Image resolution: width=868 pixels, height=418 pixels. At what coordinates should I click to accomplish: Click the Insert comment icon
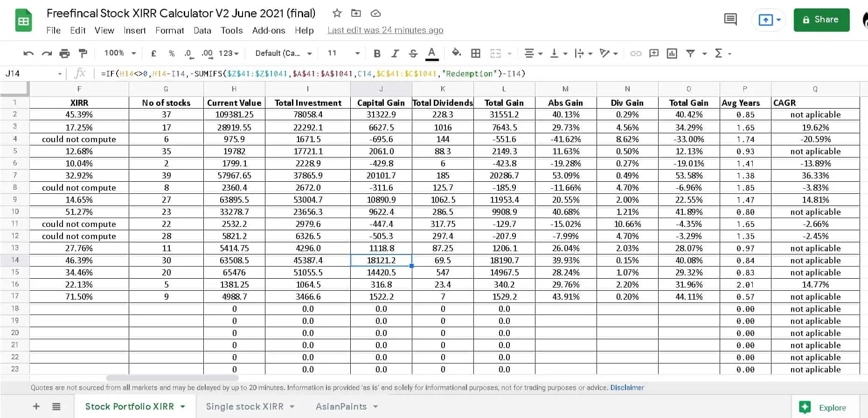[x=654, y=54]
